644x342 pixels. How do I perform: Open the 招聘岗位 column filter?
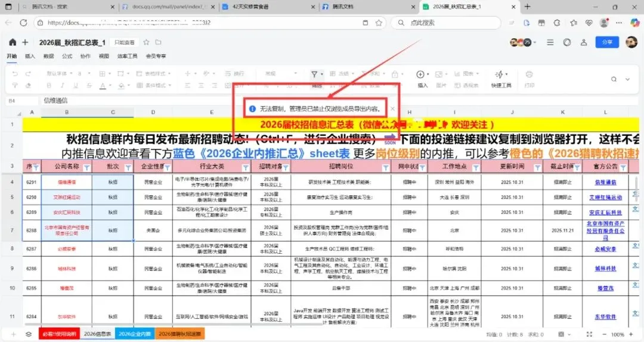click(385, 167)
